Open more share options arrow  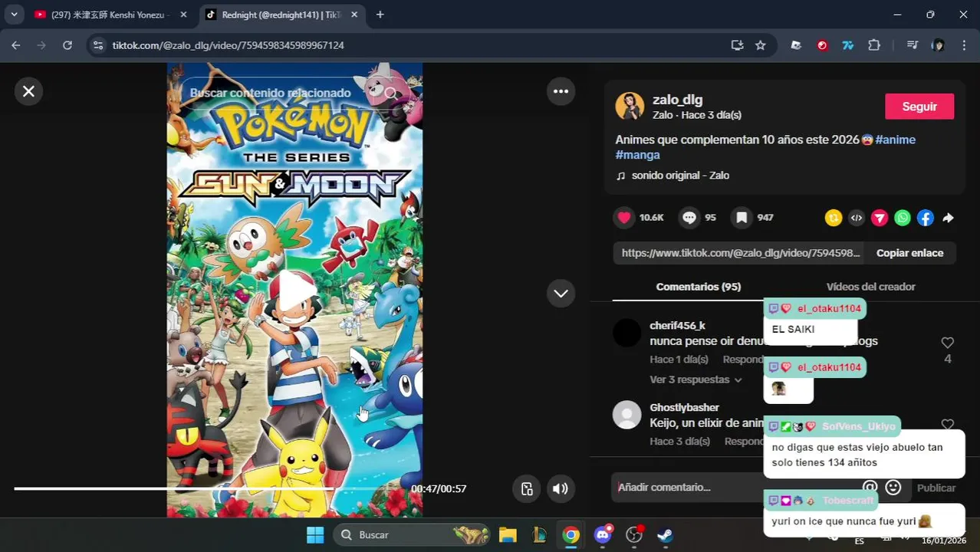[948, 218]
